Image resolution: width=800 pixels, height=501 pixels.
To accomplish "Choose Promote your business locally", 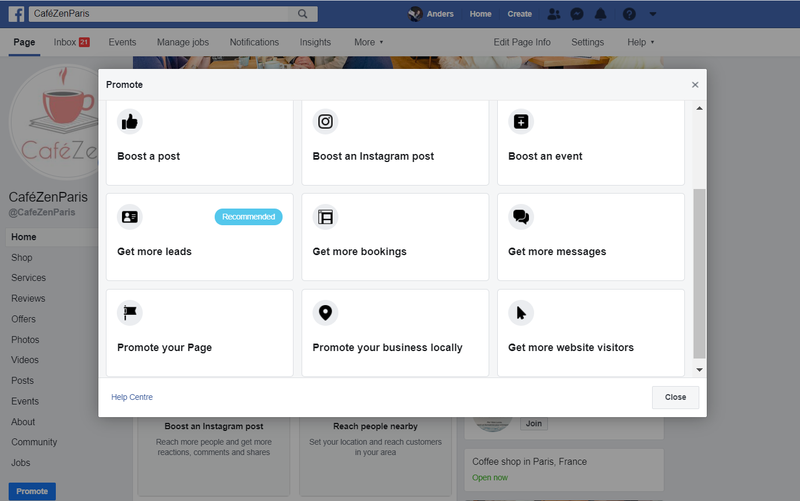I will coord(395,333).
